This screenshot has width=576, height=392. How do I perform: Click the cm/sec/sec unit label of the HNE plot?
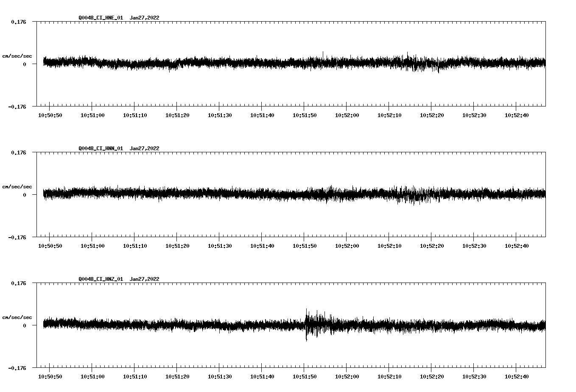(17, 56)
